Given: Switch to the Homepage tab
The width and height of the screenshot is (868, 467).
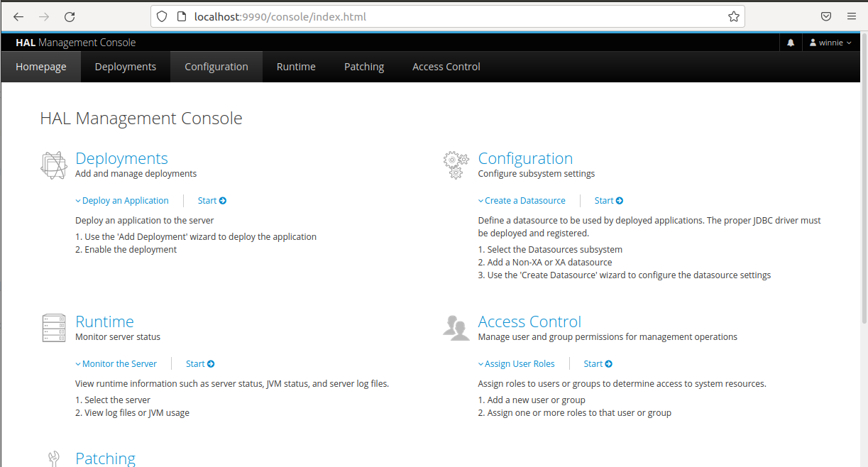Looking at the screenshot, I should point(41,67).
